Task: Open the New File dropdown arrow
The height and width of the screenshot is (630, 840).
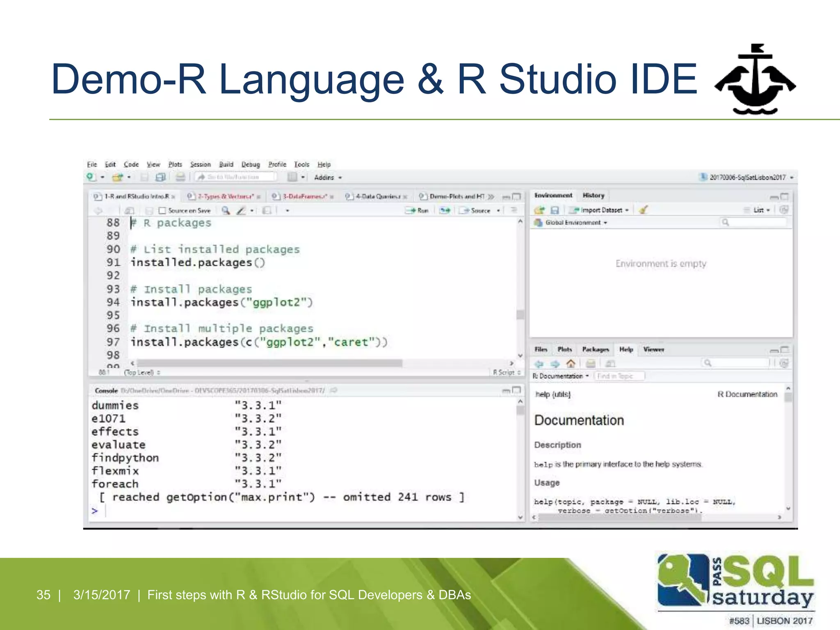Action: [x=103, y=178]
